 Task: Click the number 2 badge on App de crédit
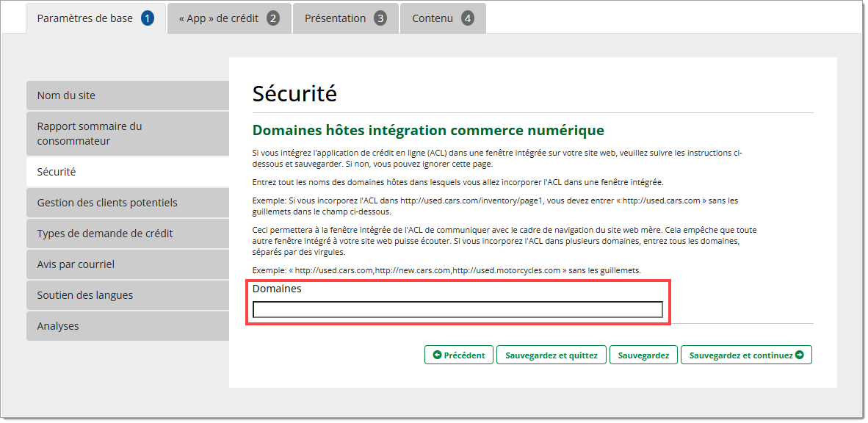[273, 18]
